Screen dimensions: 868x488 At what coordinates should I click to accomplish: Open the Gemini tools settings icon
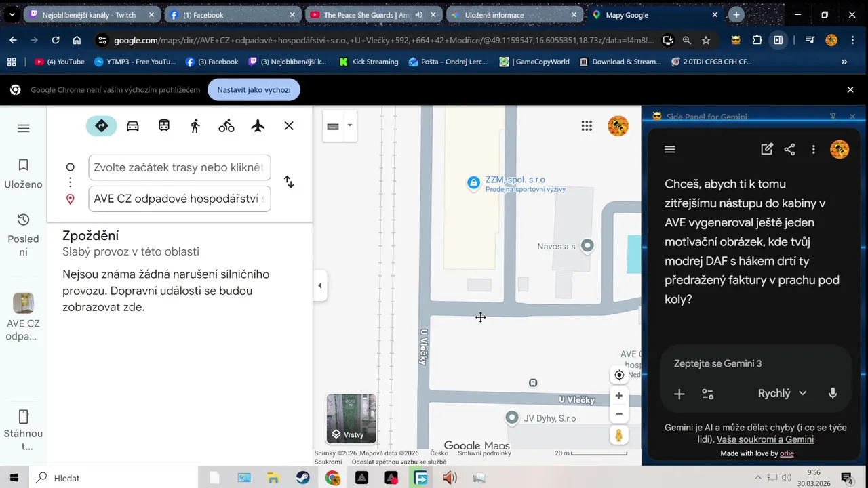(708, 394)
